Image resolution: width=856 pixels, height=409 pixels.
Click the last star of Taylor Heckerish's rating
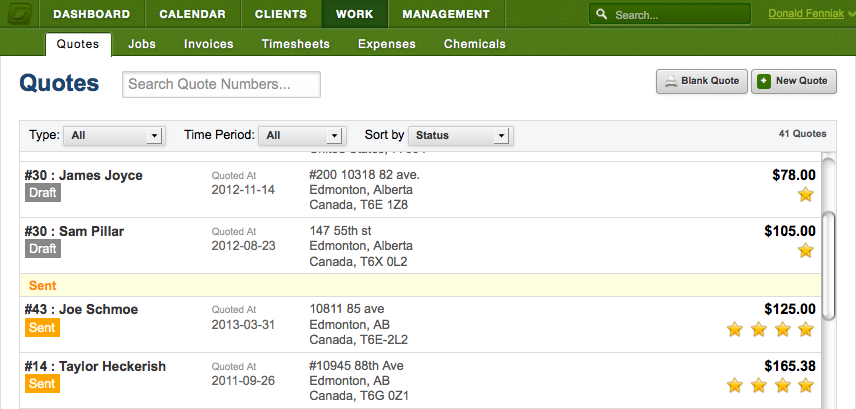coord(806,385)
